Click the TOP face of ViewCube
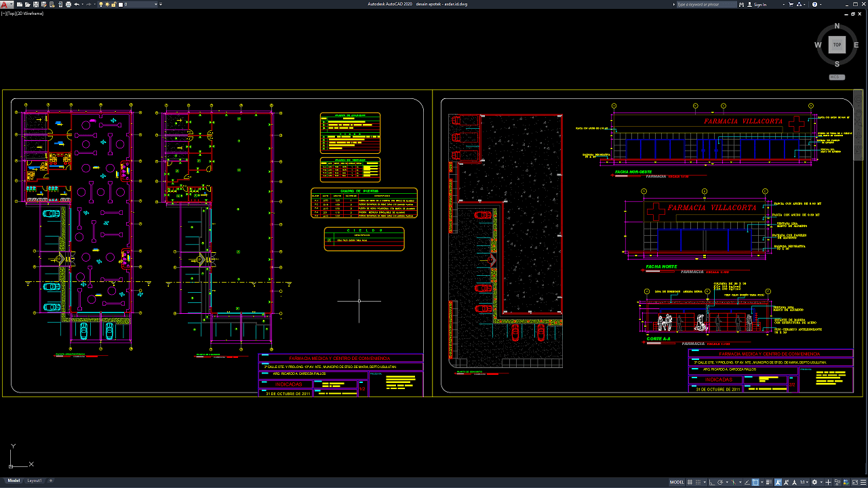868x488 pixels. tap(837, 45)
